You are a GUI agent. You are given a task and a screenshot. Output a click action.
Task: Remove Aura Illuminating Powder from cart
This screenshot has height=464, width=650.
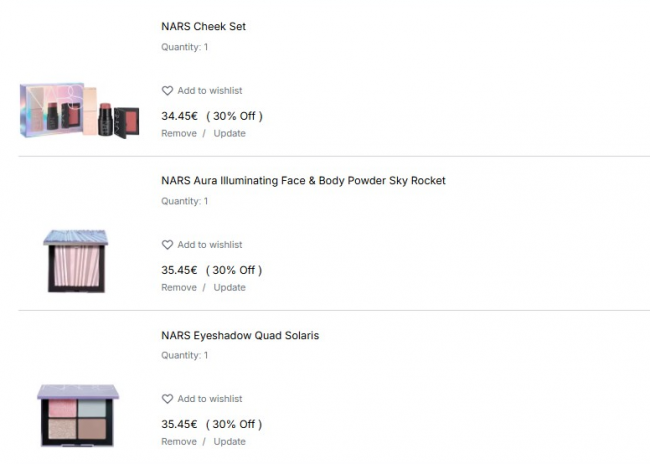coord(179,287)
